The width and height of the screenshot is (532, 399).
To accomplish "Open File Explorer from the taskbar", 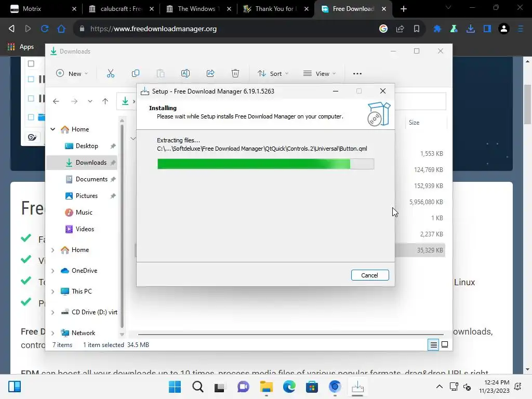I will pos(267,387).
